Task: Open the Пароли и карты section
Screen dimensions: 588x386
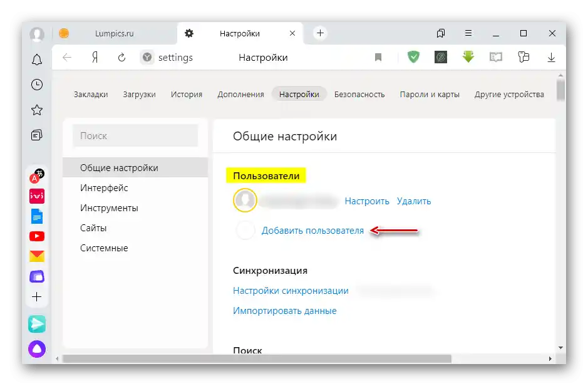Action: 430,94
